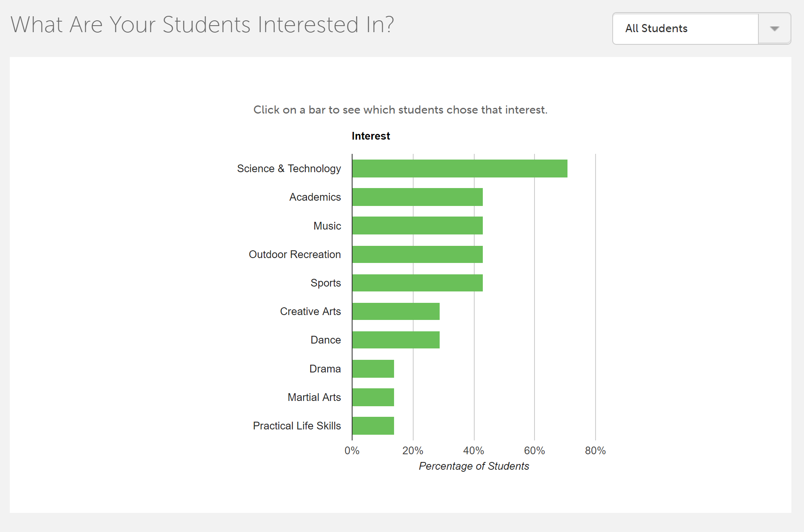
Task: Click the Outdoor Recreation label
Action: (x=295, y=254)
